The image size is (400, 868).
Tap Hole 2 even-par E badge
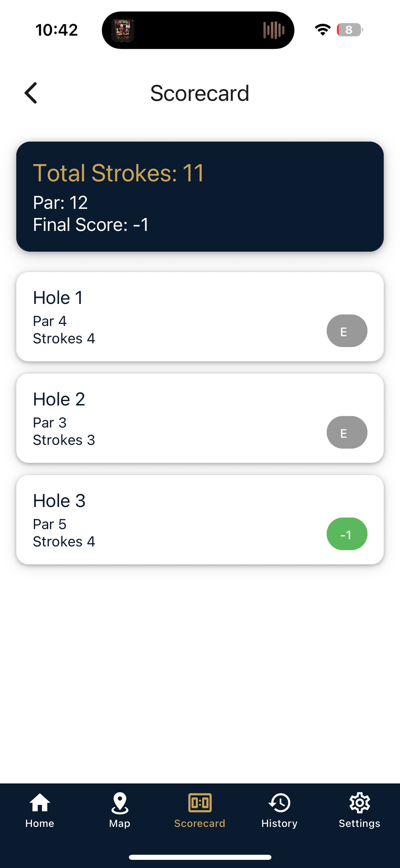(347, 432)
